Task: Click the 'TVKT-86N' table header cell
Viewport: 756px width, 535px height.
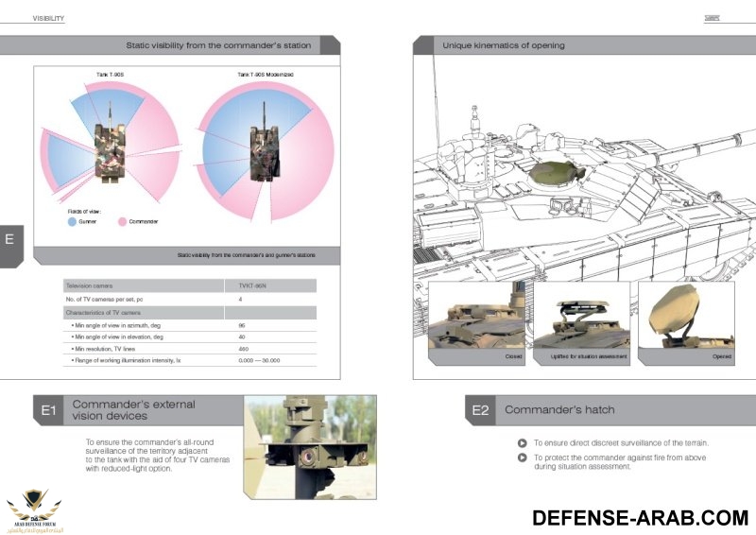Action: (x=270, y=285)
